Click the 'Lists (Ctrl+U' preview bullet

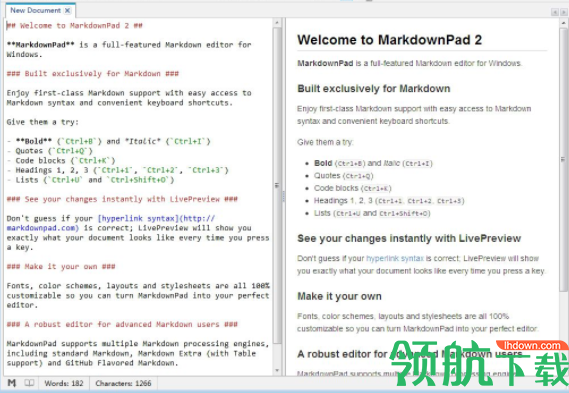click(x=372, y=213)
